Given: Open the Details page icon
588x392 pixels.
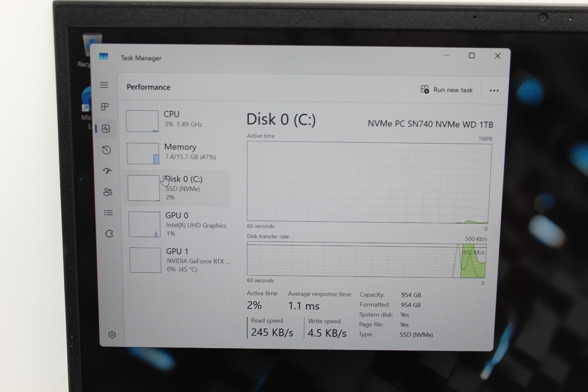Looking at the screenshot, I should (108, 213).
